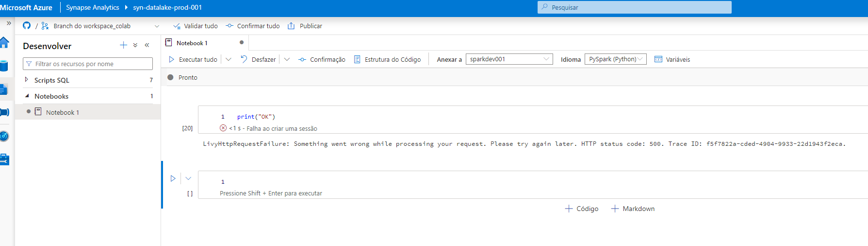
Task: Click the filter resources by name field
Action: (88, 64)
